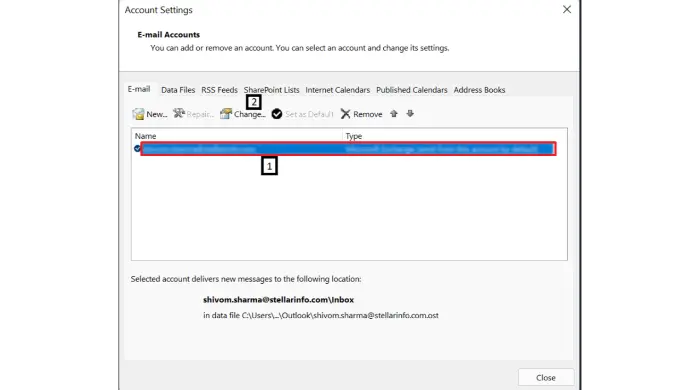Screen dimensions: 700x390
Task: Go to Published Calendars tab
Action: (412, 90)
